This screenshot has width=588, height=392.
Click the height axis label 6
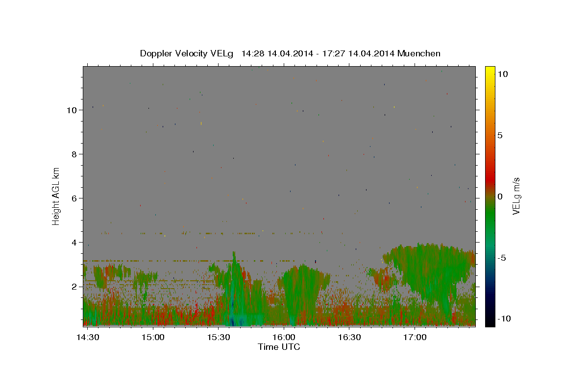point(74,198)
